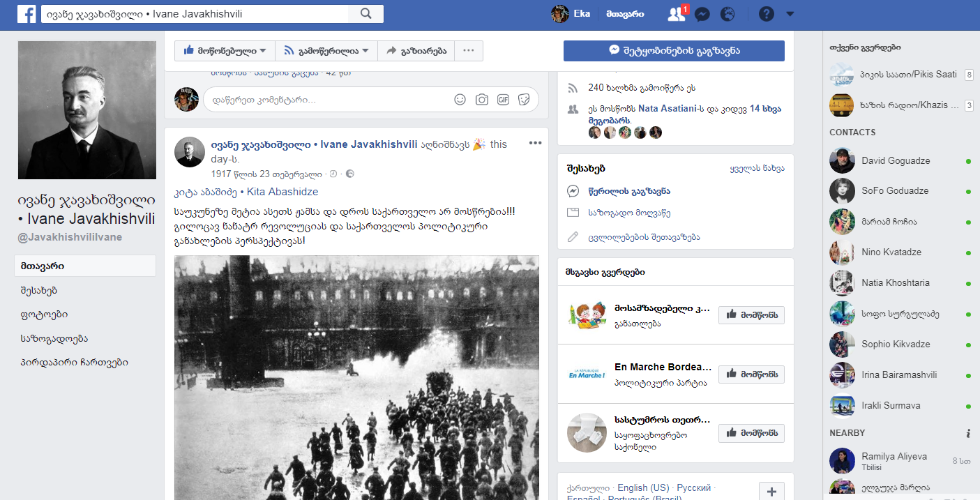This screenshot has height=500, width=980.
Task: Open the notifications globe icon
Action: (x=728, y=14)
